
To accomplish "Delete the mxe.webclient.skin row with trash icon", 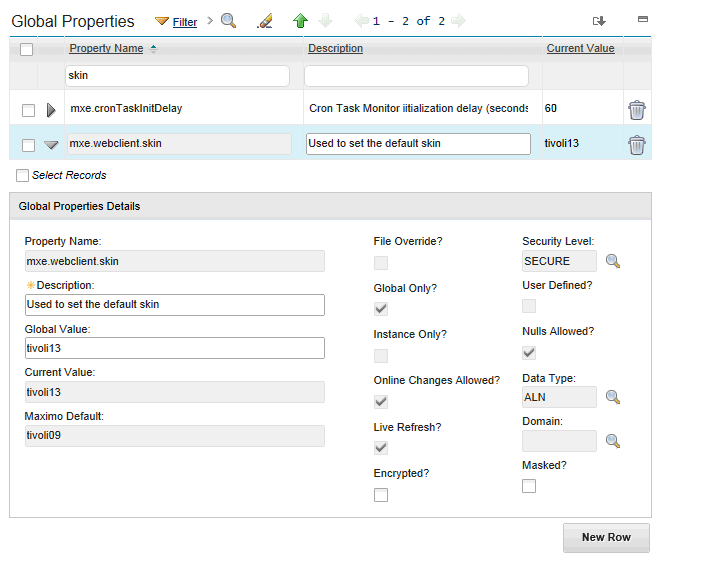I will 637,145.
